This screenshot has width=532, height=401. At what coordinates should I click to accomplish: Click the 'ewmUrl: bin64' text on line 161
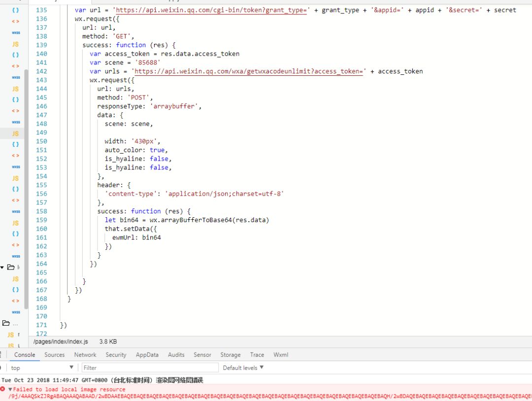pos(136,237)
